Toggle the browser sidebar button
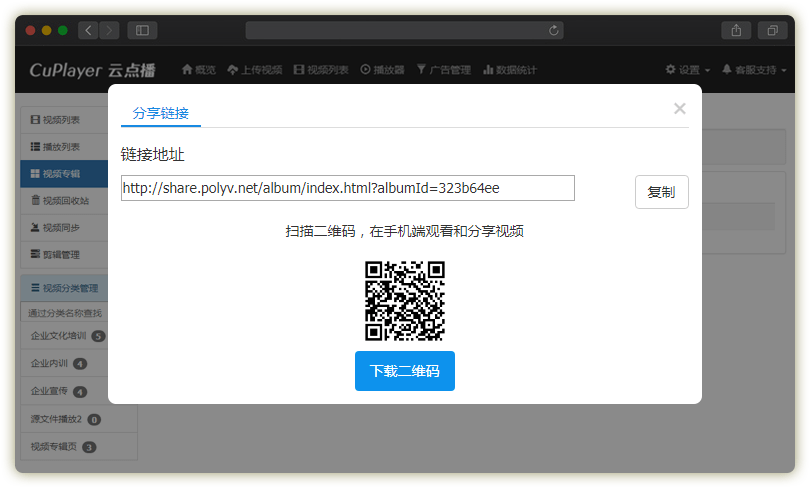 (x=141, y=30)
